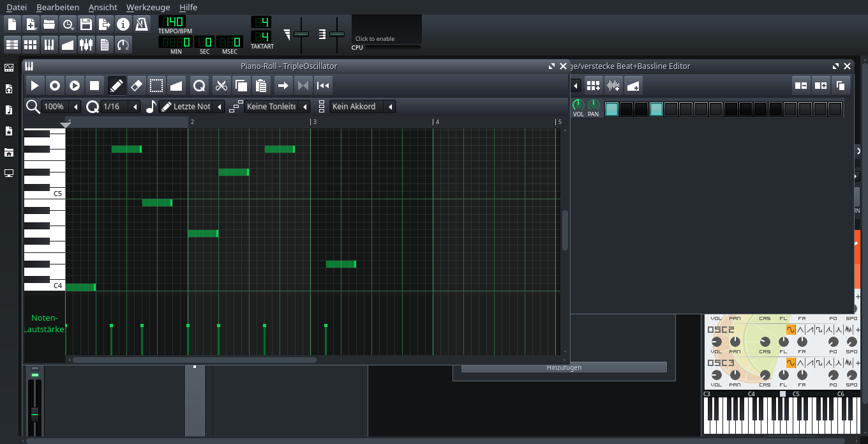Toggle the first beat step button
868x444 pixels.
point(611,109)
